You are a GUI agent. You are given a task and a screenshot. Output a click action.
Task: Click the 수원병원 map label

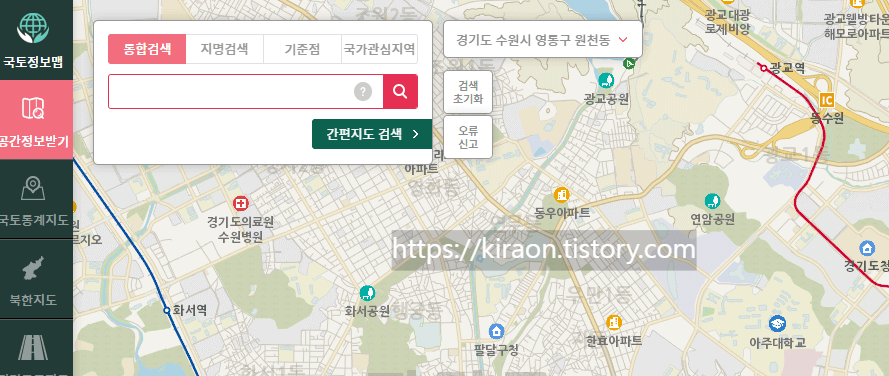pos(240,237)
